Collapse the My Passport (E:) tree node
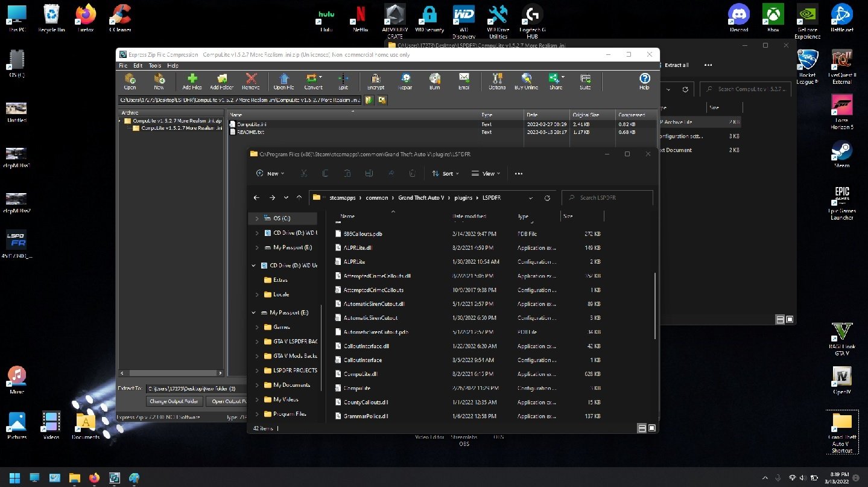The image size is (868, 487). [x=254, y=313]
